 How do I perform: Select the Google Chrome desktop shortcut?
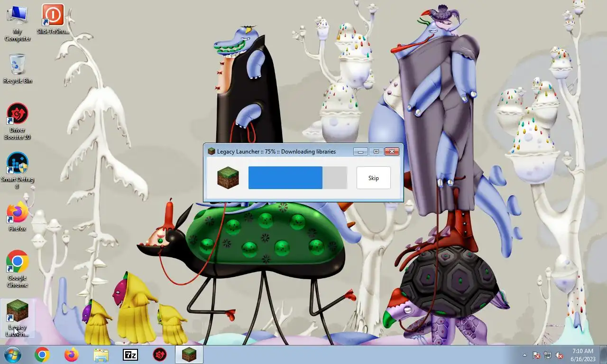(x=18, y=269)
